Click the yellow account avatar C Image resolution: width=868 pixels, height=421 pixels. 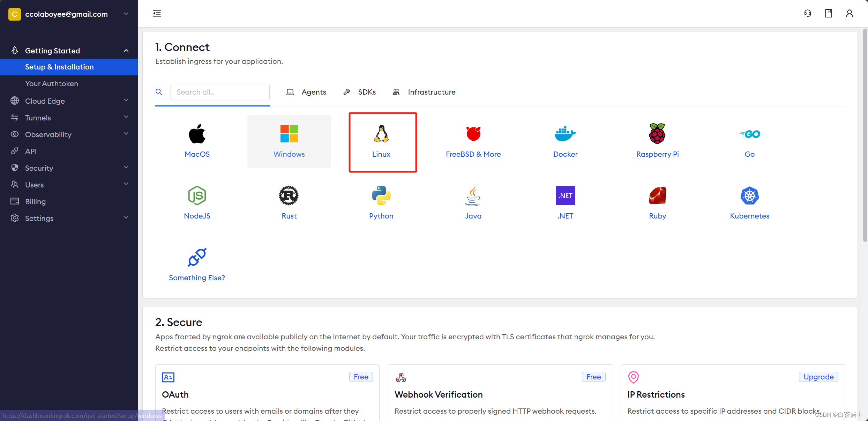[x=14, y=14]
